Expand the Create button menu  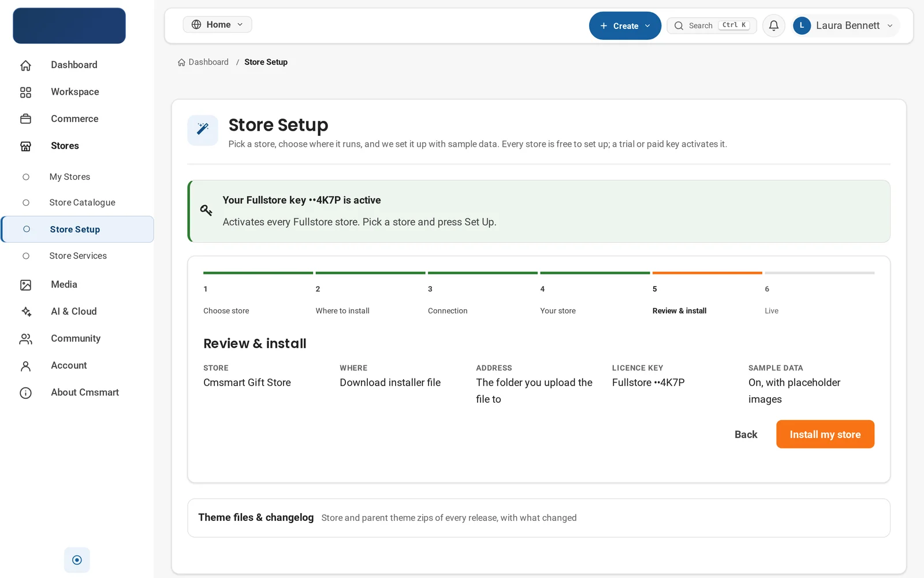point(625,25)
